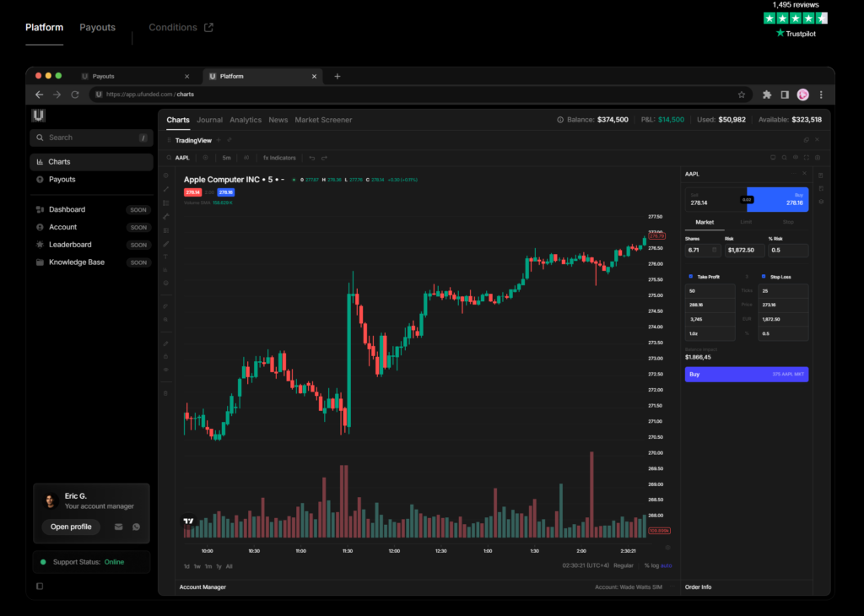Click the Sell 278.14 button
864x616 pixels.
click(715, 199)
